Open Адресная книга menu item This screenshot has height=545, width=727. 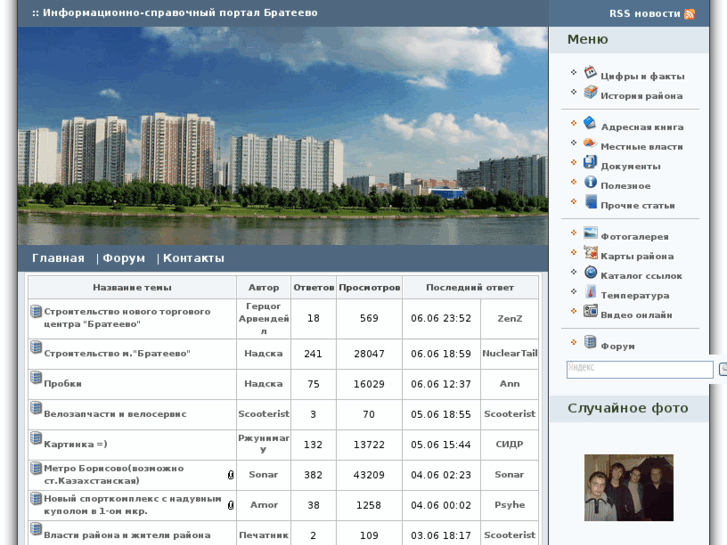(x=642, y=127)
